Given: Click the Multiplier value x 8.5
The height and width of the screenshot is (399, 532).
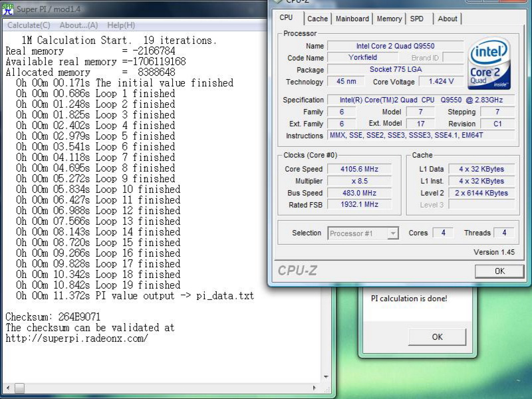Looking at the screenshot, I should [359, 181].
